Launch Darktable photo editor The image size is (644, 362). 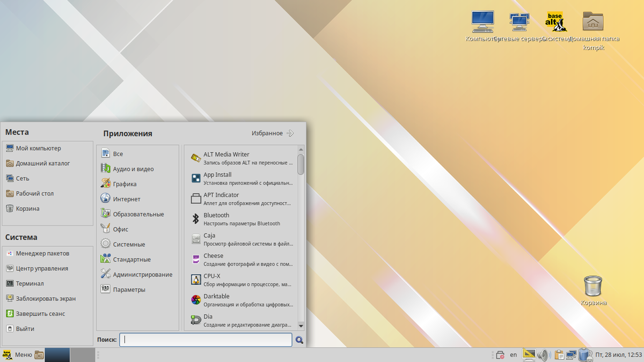click(x=242, y=300)
